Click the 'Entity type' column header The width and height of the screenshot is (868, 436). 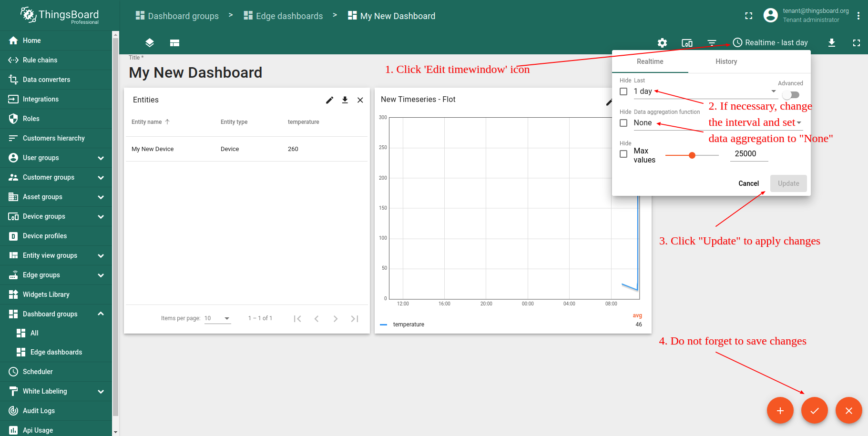(x=234, y=122)
